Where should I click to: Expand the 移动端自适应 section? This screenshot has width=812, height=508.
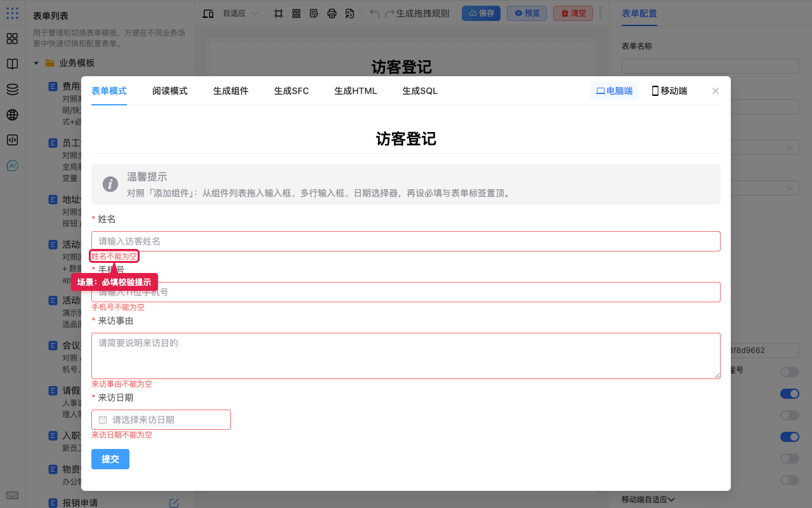[648, 500]
